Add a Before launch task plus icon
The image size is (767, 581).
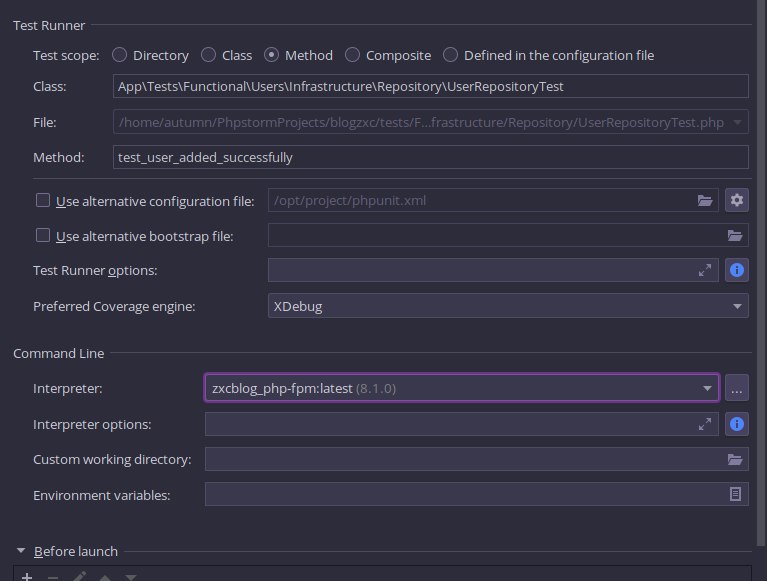point(27,577)
